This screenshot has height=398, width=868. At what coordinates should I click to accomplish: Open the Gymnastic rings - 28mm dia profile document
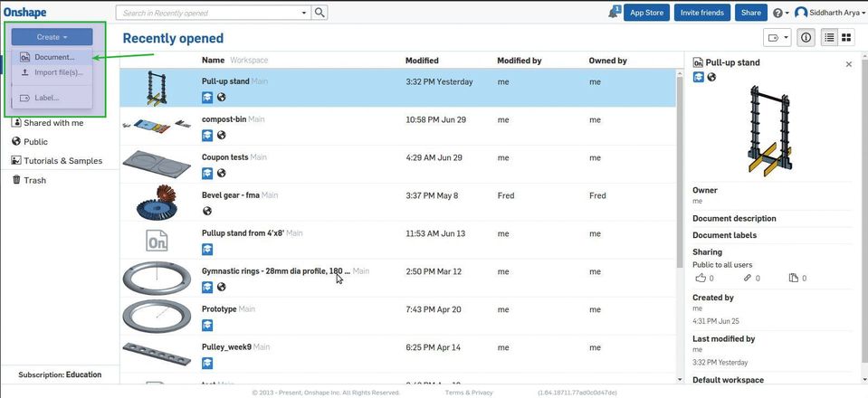[x=276, y=271]
